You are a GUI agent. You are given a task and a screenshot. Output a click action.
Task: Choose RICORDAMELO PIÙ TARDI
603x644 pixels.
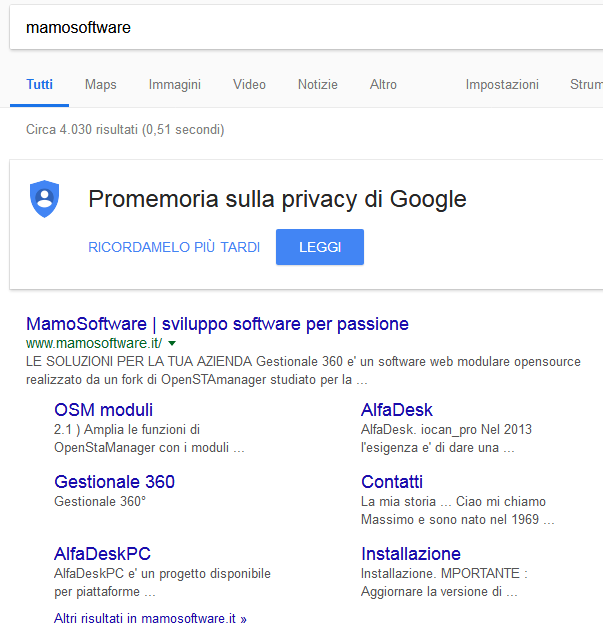(x=174, y=247)
